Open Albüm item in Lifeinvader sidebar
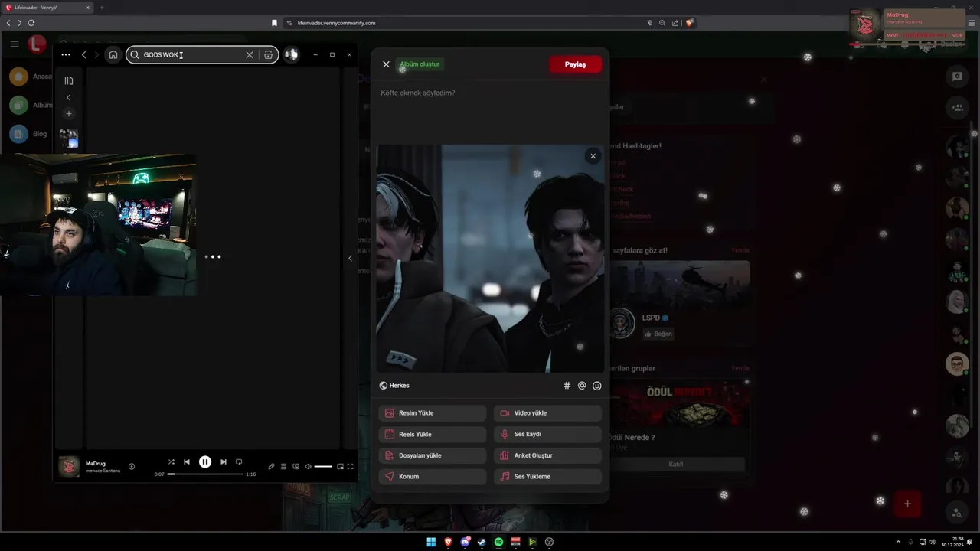This screenshot has height=551, width=980. [31, 105]
